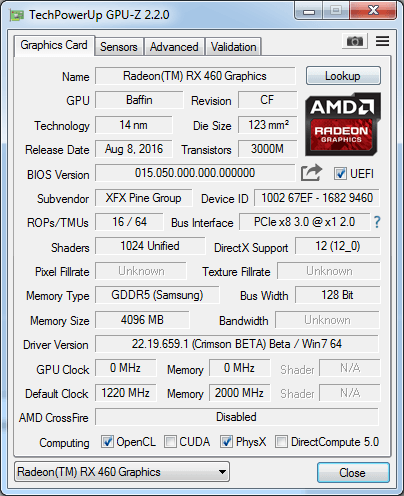Enable the CUDA checkbox
The image size is (404, 496).
point(170,442)
